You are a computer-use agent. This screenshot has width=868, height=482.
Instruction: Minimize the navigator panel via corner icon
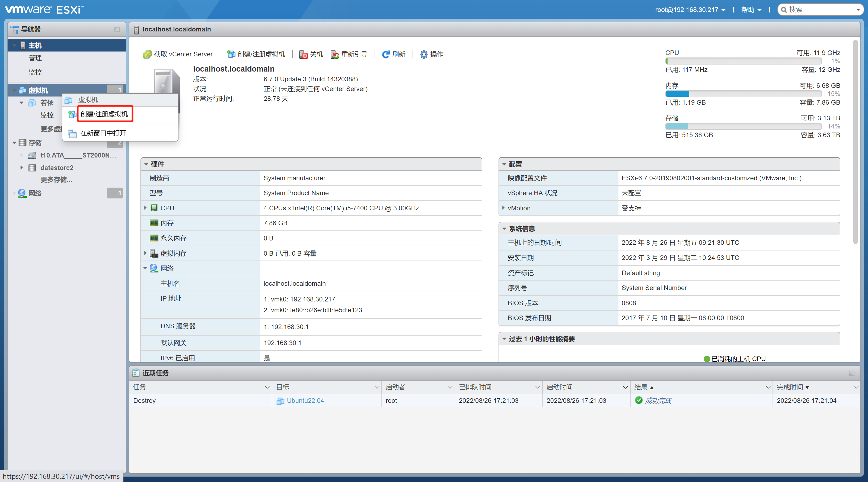[117, 30]
